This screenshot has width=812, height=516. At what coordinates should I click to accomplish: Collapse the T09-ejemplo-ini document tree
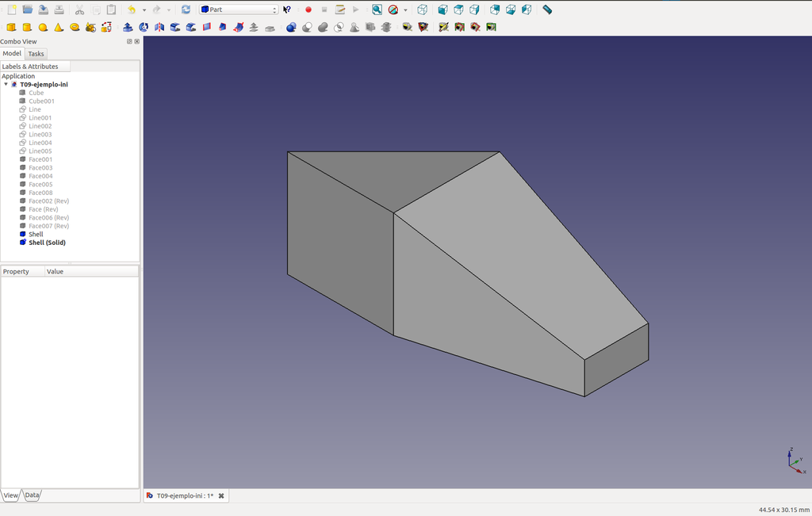point(6,84)
